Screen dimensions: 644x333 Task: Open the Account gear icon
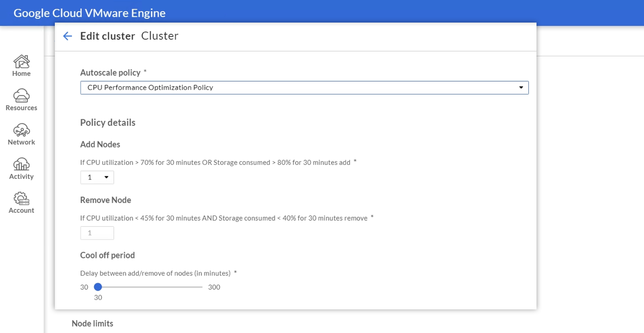[22, 199]
